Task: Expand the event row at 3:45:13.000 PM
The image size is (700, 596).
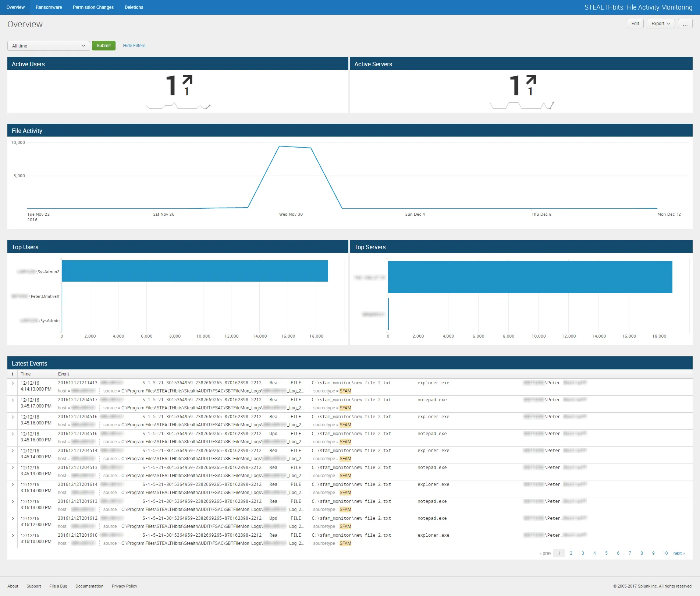Action: (x=13, y=468)
